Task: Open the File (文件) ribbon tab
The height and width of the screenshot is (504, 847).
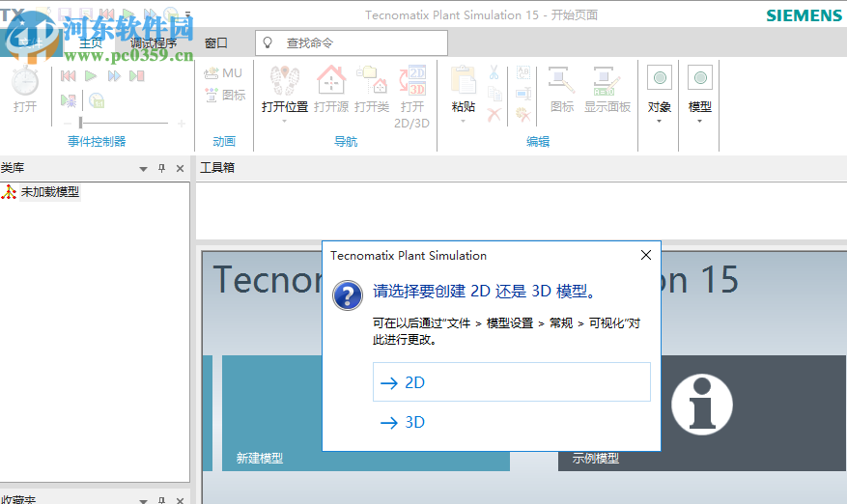Action: coord(30,43)
